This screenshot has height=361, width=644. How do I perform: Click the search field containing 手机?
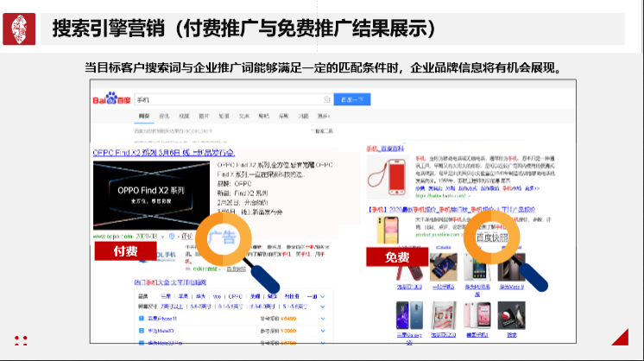click(x=234, y=99)
